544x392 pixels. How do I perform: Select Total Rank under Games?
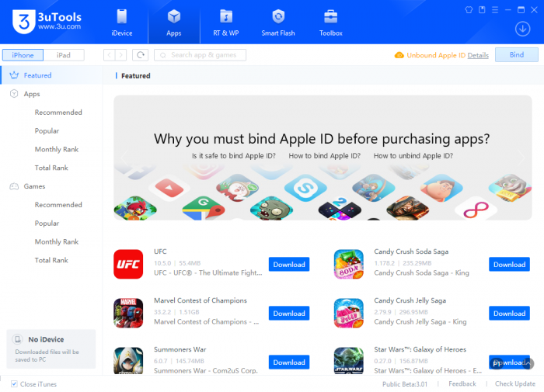click(x=51, y=260)
